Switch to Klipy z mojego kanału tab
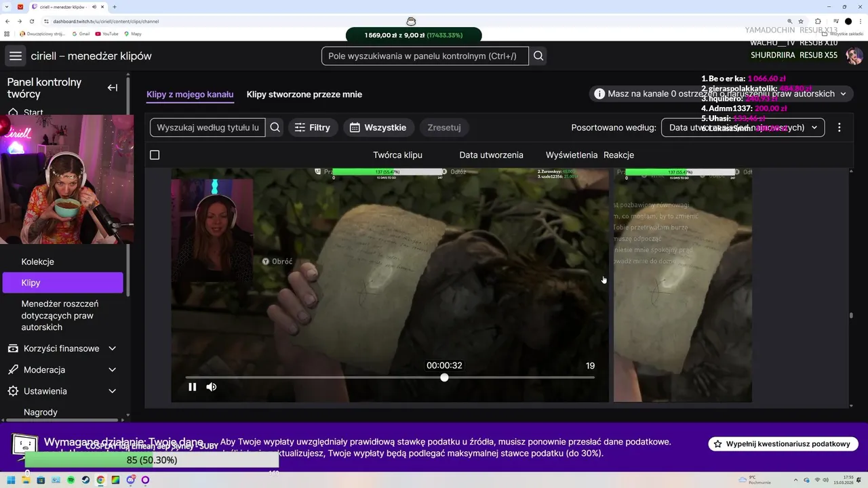Screen dimensions: 868x488 click(x=190, y=94)
